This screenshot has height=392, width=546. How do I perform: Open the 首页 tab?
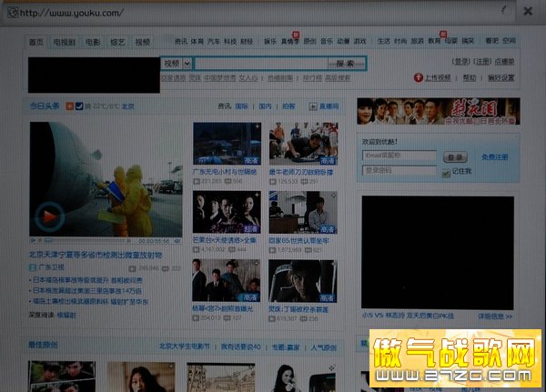tap(36, 42)
